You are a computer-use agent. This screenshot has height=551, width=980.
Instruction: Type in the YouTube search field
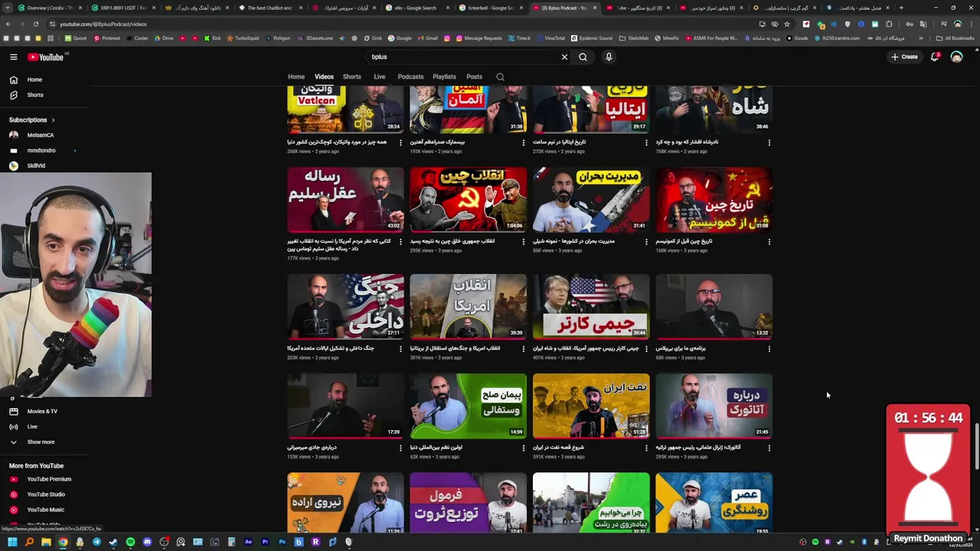(x=463, y=57)
